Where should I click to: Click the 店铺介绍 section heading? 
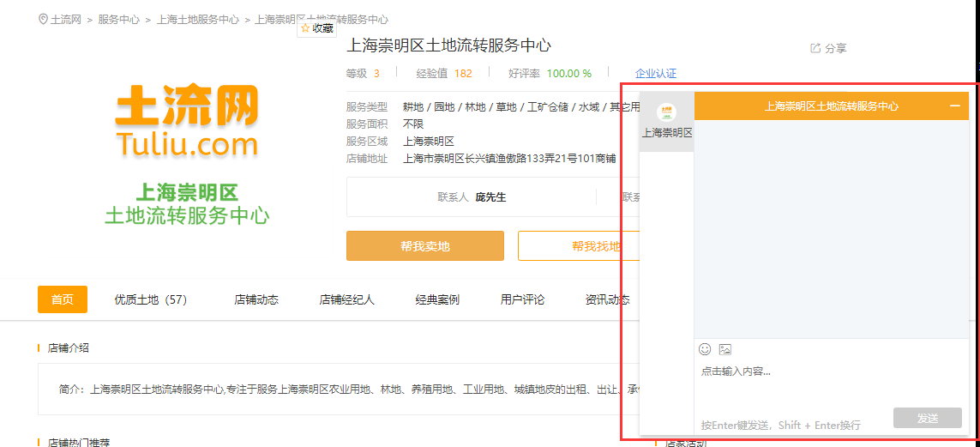(x=68, y=347)
